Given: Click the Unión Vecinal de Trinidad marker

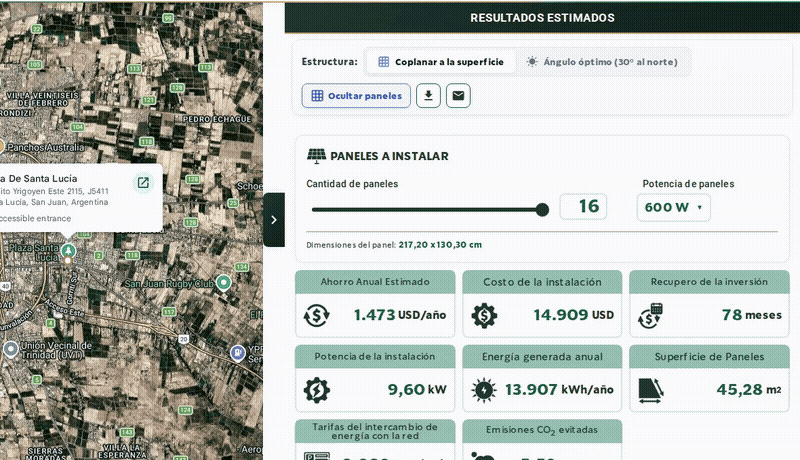Looking at the screenshot, I should [11, 349].
